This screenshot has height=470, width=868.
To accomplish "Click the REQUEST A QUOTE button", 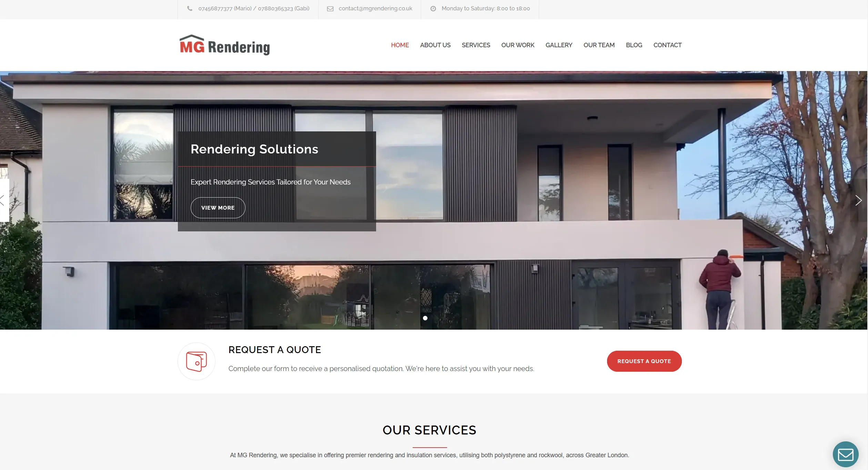I will tap(644, 361).
